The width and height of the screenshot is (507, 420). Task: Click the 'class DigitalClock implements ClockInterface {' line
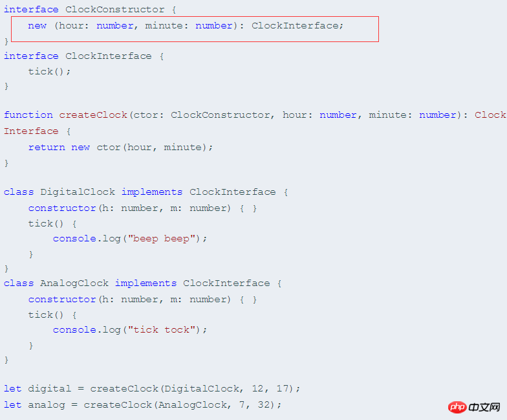click(146, 192)
